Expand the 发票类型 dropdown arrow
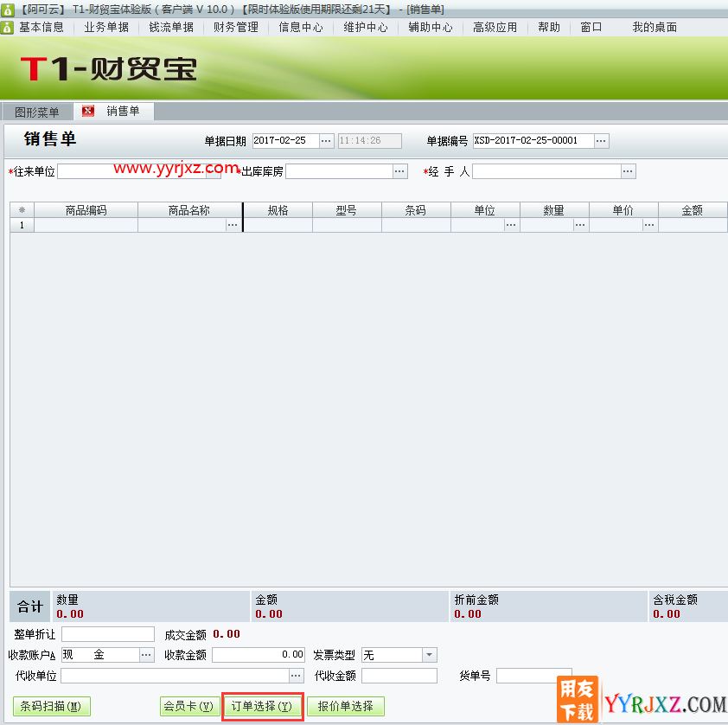The image size is (728, 725). (x=430, y=655)
